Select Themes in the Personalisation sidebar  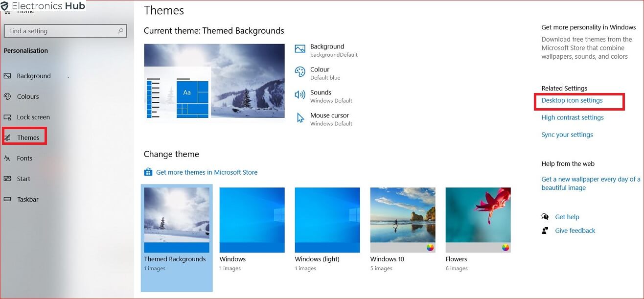coord(24,137)
